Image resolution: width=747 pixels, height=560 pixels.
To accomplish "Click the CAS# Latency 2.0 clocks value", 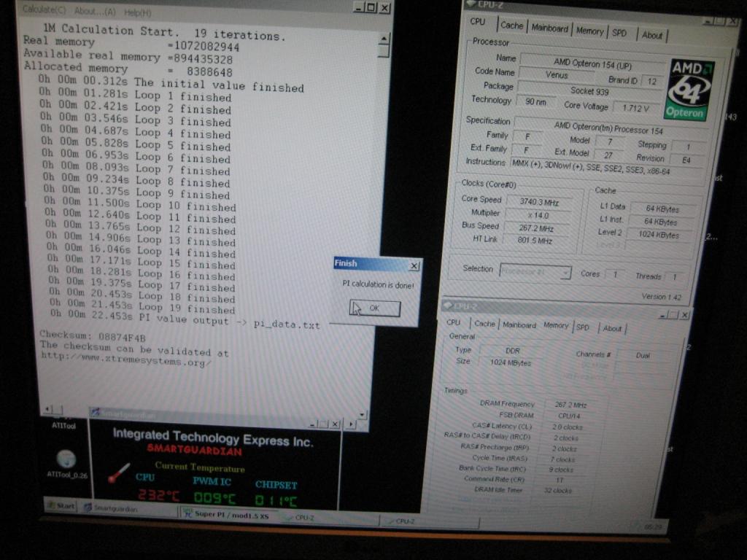I will point(567,427).
